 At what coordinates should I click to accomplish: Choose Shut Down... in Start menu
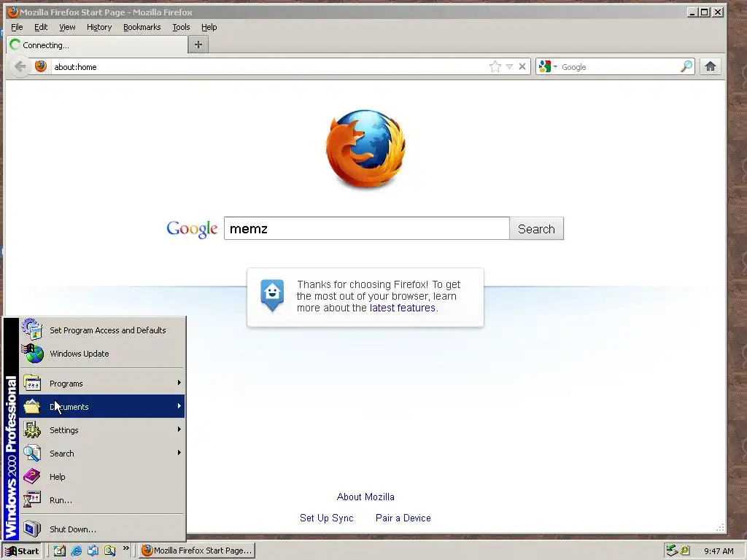[102, 529]
